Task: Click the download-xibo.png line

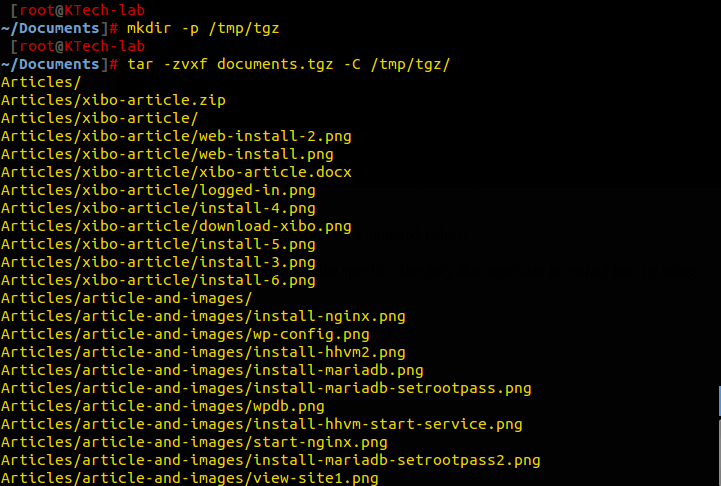Action: coord(176,226)
